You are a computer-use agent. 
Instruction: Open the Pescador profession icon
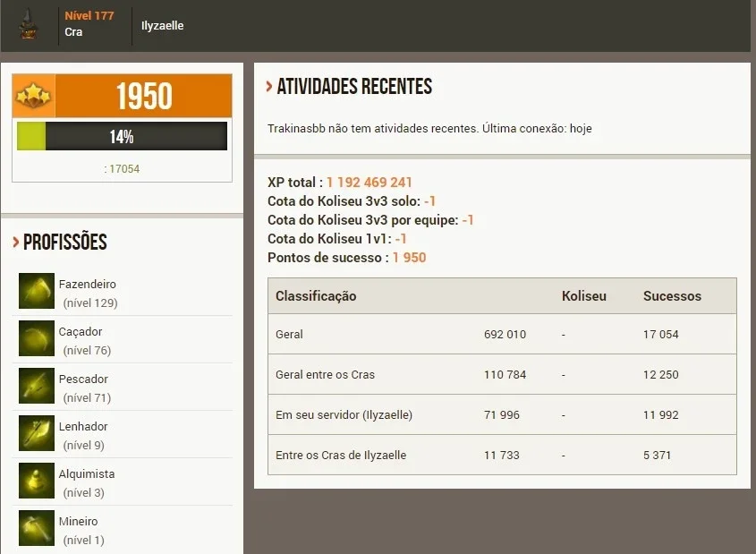coord(37,386)
